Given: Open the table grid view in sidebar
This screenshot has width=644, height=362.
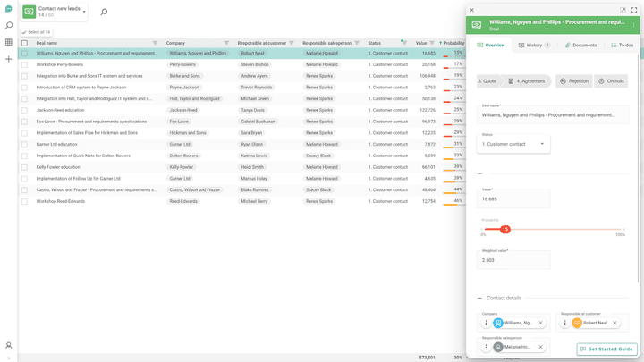Looking at the screenshot, I should pyautogui.click(x=9, y=42).
